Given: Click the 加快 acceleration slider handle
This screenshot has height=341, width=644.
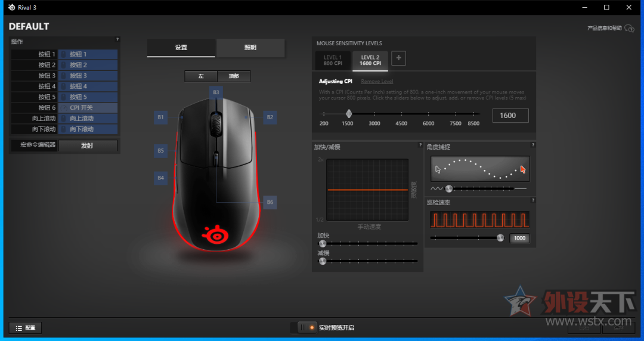Looking at the screenshot, I should pos(323,244).
